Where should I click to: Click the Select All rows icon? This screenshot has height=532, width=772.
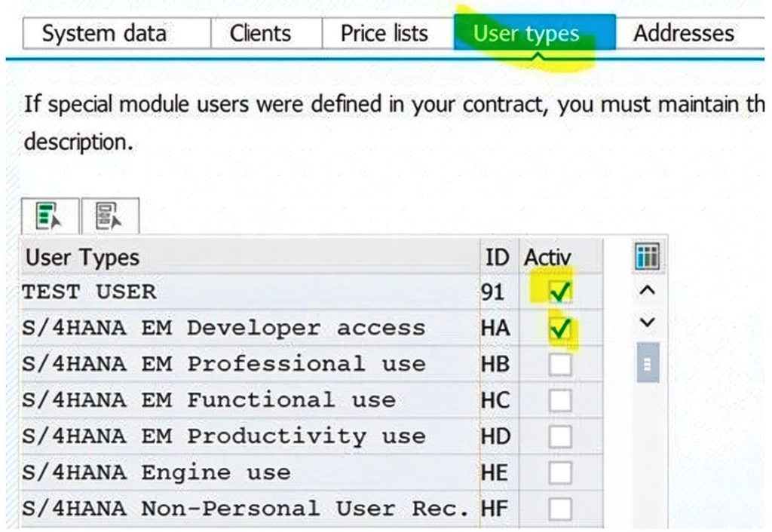50,216
